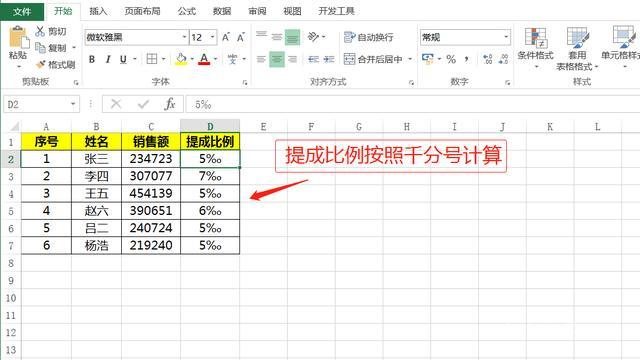Switch to the 开发工具 Developer tab
This screenshot has width=640, height=360.
pyautogui.click(x=336, y=11)
